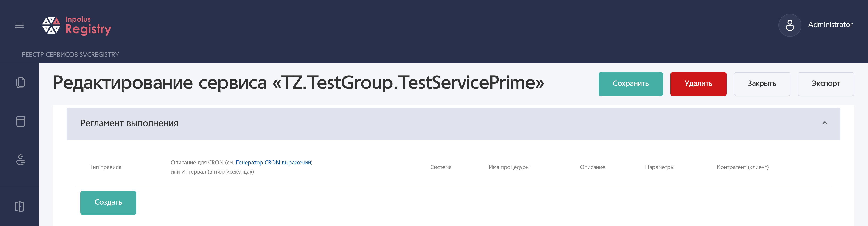Click the Параметры column header
Image resolution: width=868 pixels, height=226 pixels.
click(x=659, y=167)
